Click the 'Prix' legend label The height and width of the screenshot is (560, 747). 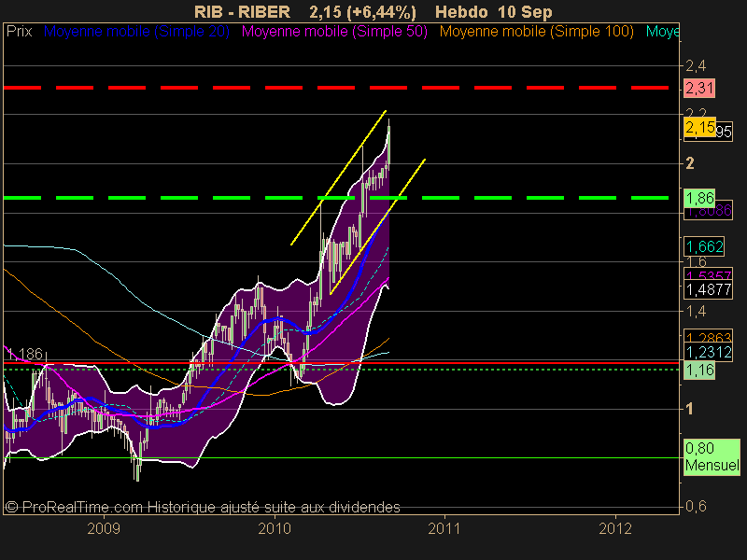pos(19,32)
